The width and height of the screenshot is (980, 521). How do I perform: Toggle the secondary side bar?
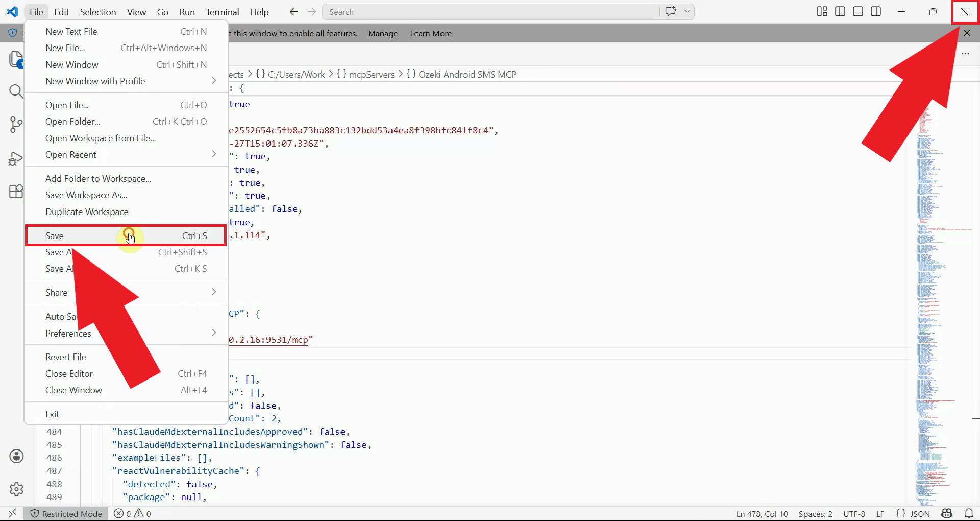(x=876, y=12)
